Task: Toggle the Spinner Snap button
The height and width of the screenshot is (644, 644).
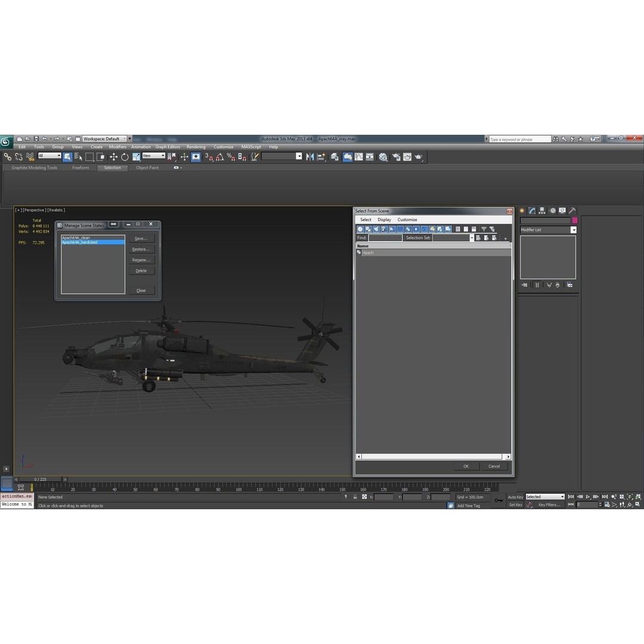Action: pos(242,157)
